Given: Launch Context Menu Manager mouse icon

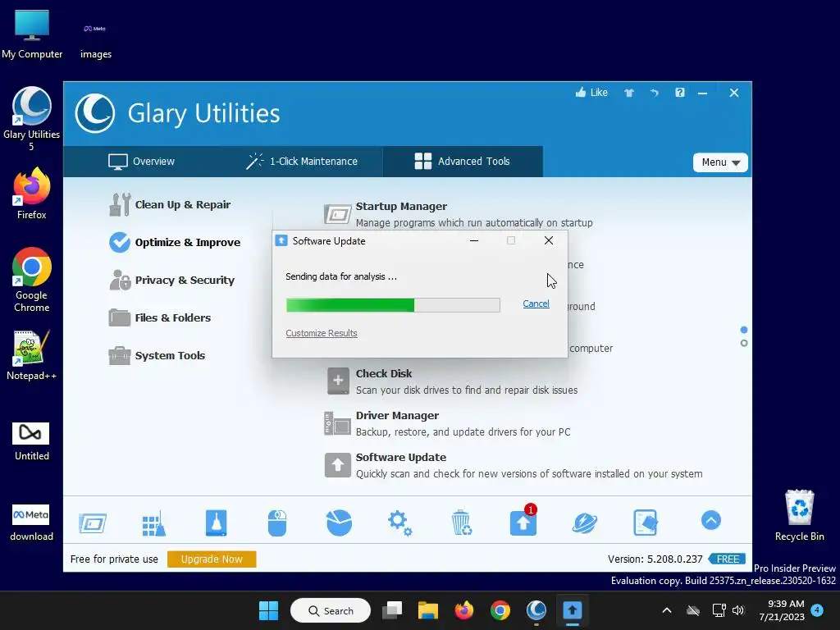Looking at the screenshot, I should click(277, 523).
